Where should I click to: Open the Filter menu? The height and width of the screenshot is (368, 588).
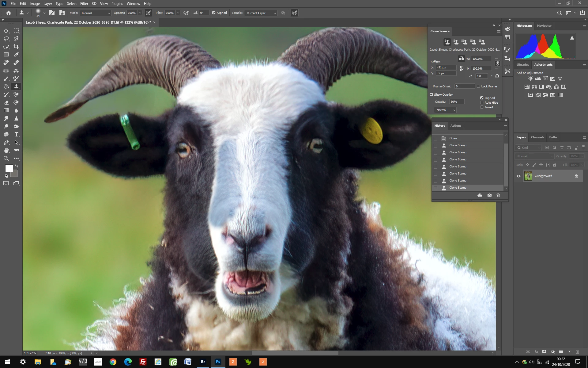pos(84,4)
